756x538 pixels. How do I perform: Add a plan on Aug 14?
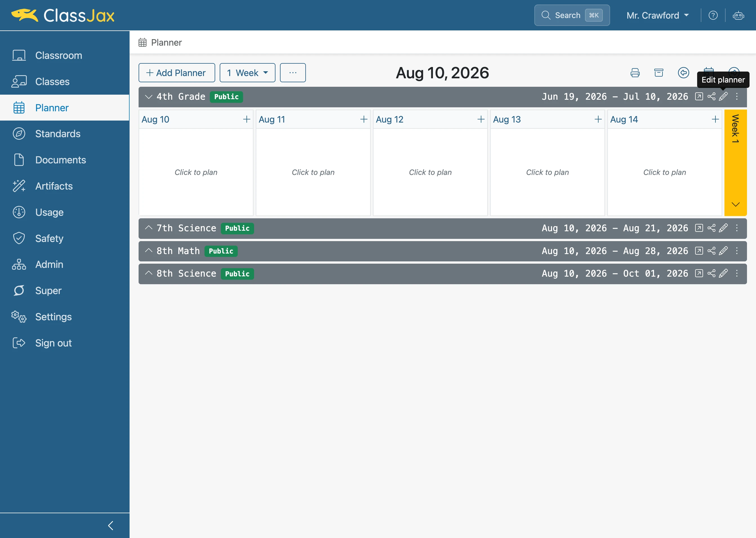715,119
